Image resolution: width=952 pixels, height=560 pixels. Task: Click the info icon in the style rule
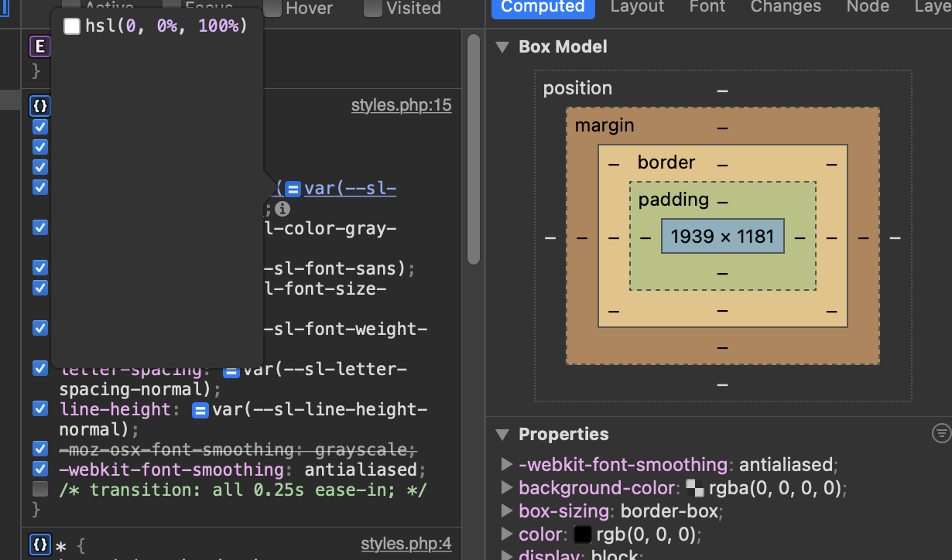point(283,208)
